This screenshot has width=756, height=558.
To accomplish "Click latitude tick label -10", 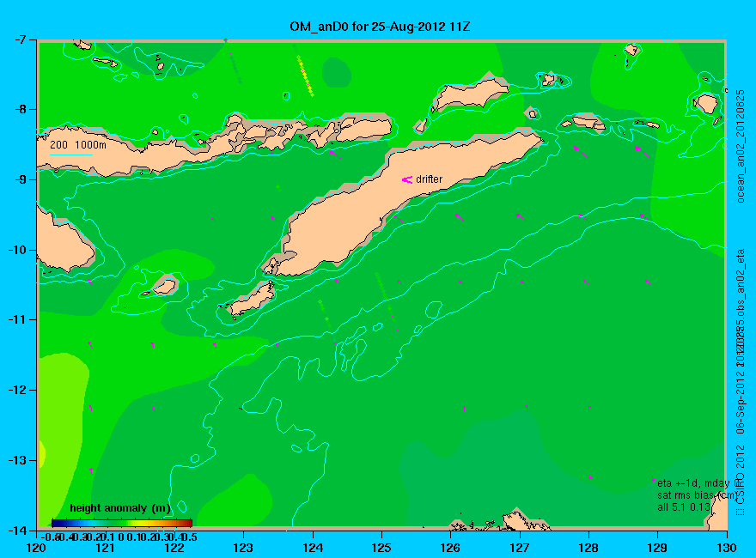I will (18, 250).
